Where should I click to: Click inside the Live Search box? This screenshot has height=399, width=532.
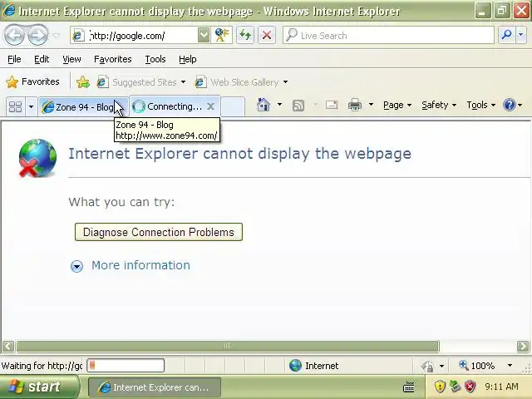pos(388,35)
